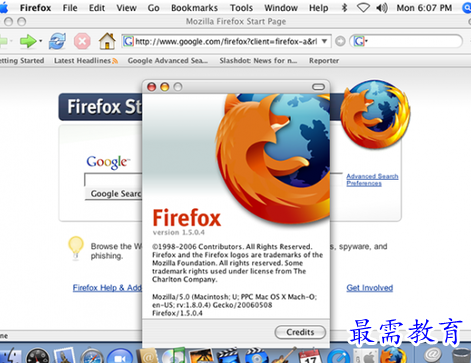
Task: Open the Firefox Help & Add-ons link
Action: tap(107, 288)
